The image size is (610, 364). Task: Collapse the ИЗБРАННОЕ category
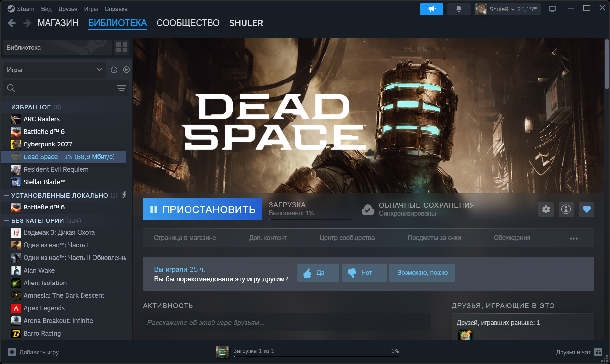pos(6,107)
